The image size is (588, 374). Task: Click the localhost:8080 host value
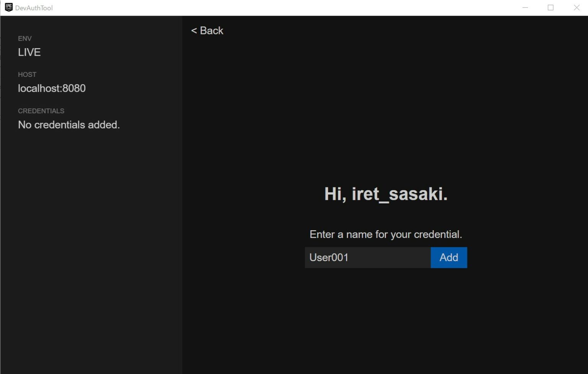[x=52, y=88]
